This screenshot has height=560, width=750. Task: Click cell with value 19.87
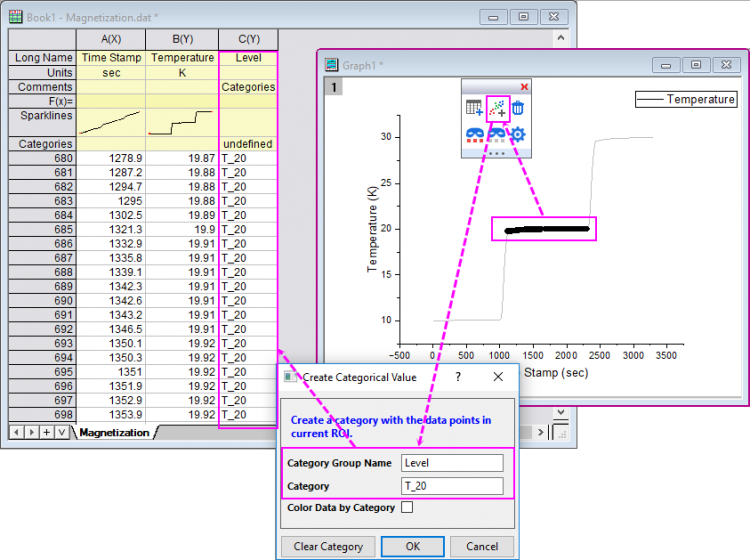coord(182,158)
